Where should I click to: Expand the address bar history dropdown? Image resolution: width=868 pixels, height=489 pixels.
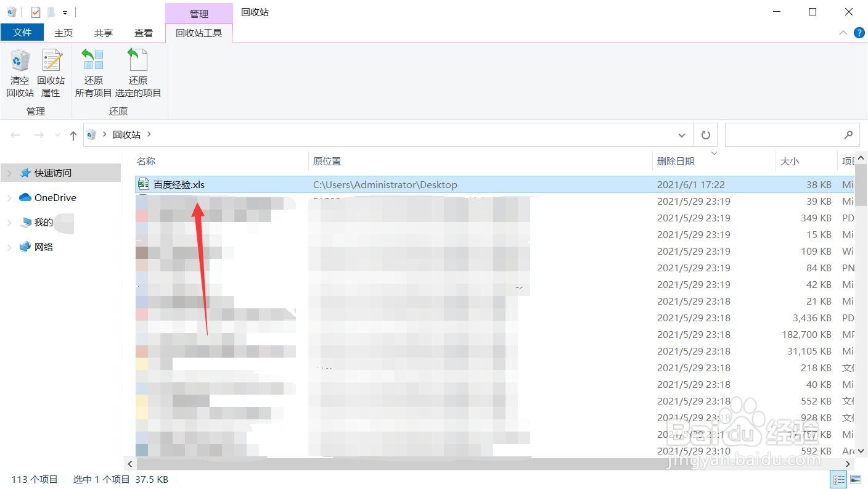click(682, 135)
